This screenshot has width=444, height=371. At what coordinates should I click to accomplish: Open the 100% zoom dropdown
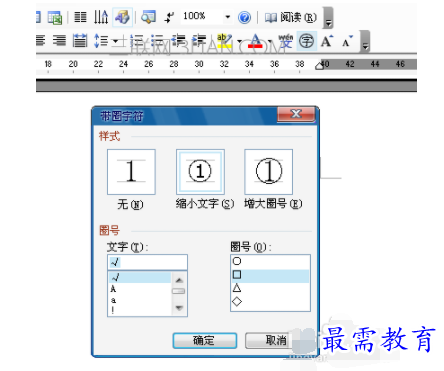[227, 17]
